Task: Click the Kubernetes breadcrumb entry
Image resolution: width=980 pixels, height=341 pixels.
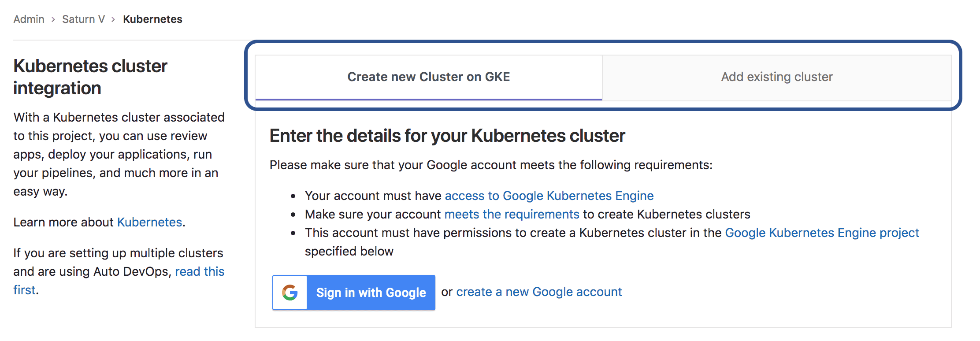Action: tap(152, 19)
